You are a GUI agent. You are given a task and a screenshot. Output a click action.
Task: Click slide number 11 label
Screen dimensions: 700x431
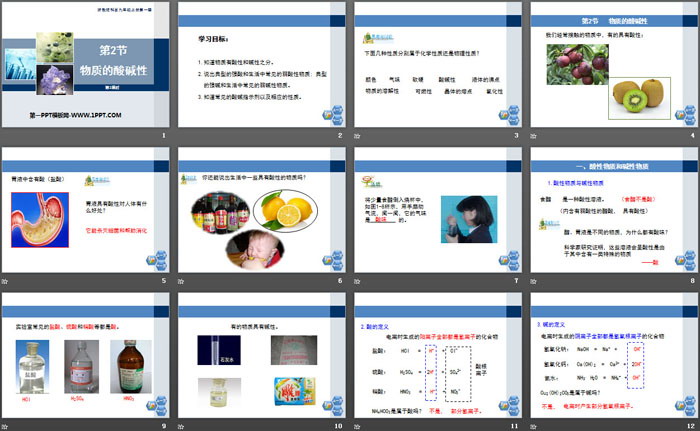515,426
